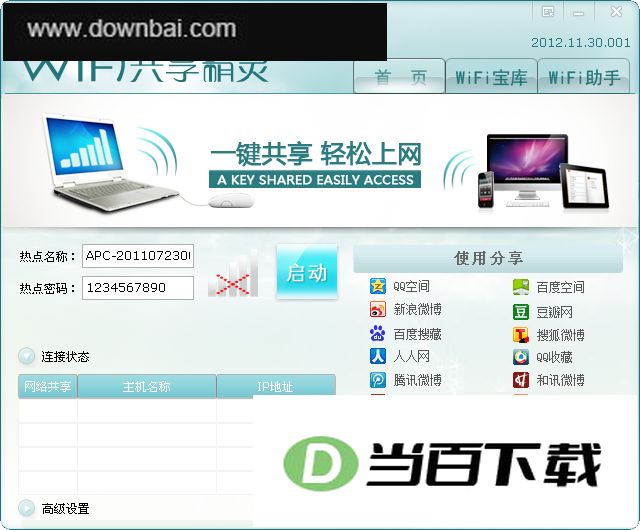Viewport: 640px width, 530px height.
Task: Open the title bar menu icon
Action: pos(548,12)
